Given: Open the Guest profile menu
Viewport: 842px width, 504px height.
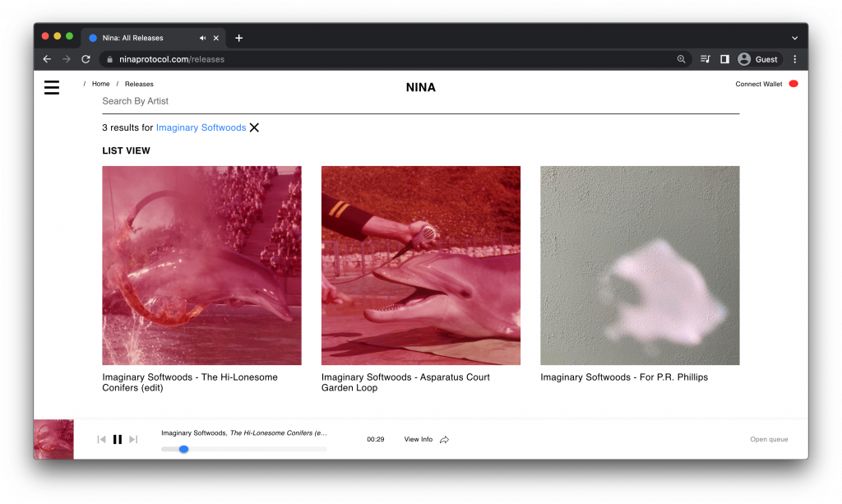Looking at the screenshot, I should [757, 59].
